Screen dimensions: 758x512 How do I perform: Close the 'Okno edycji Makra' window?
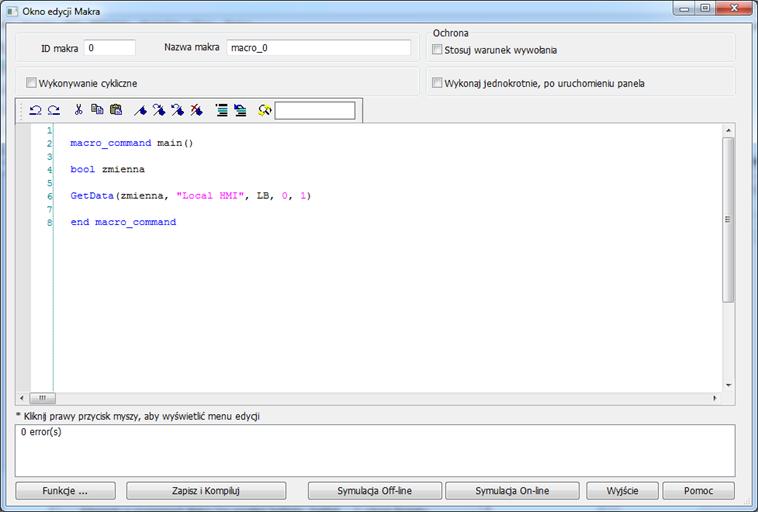click(734, 8)
